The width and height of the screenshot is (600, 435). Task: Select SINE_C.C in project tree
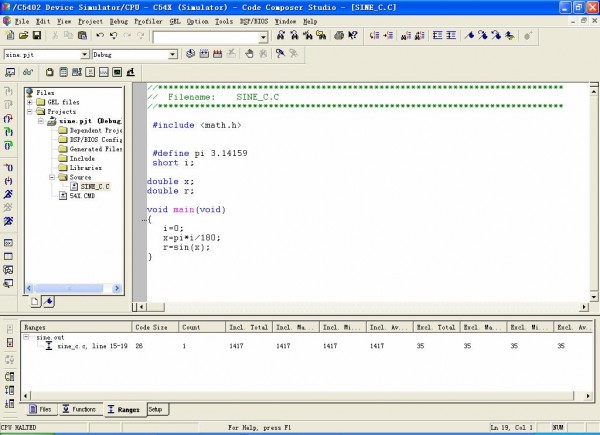pyautogui.click(x=94, y=186)
